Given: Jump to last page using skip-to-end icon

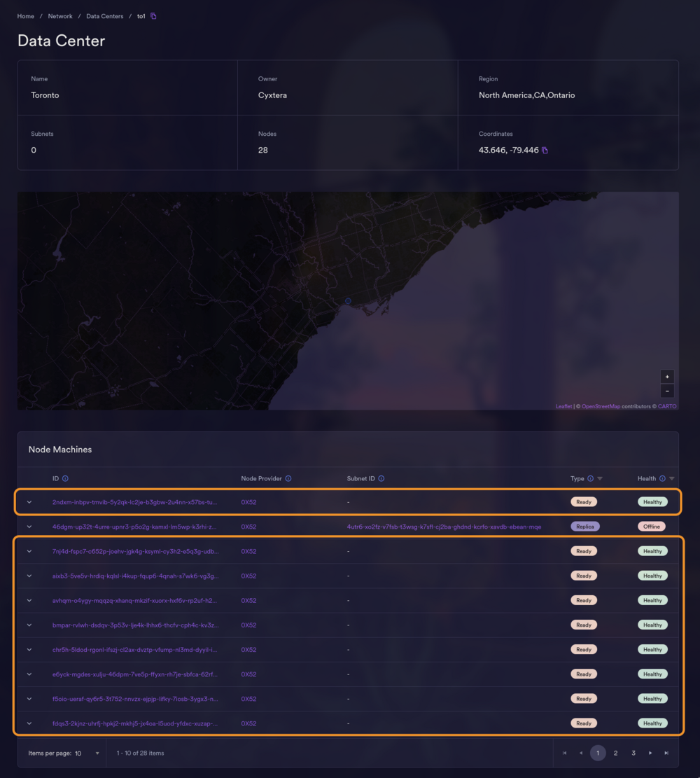Looking at the screenshot, I should (667, 753).
